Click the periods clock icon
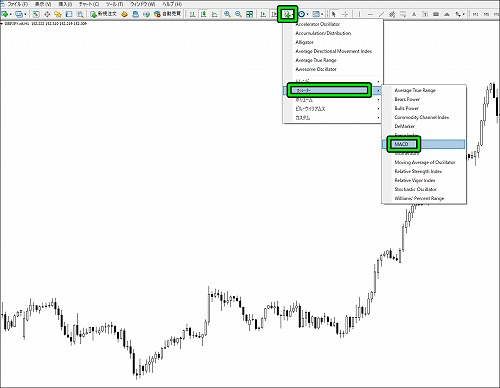 coord(301,14)
